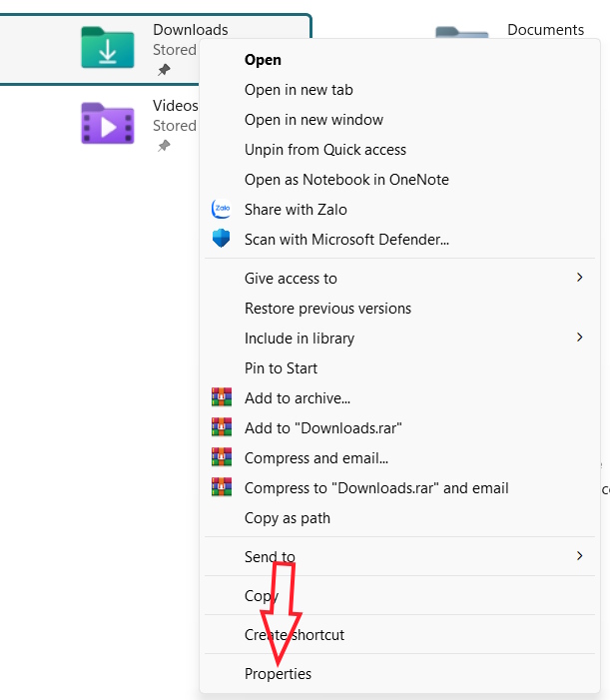Open the Include in library entry
610x700 pixels.
pyautogui.click(x=399, y=338)
